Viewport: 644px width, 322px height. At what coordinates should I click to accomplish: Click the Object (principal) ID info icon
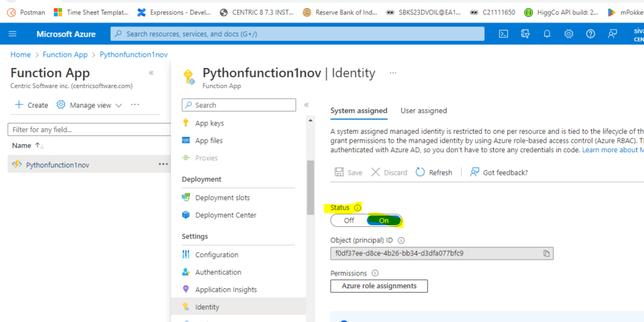tap(401, 240)
